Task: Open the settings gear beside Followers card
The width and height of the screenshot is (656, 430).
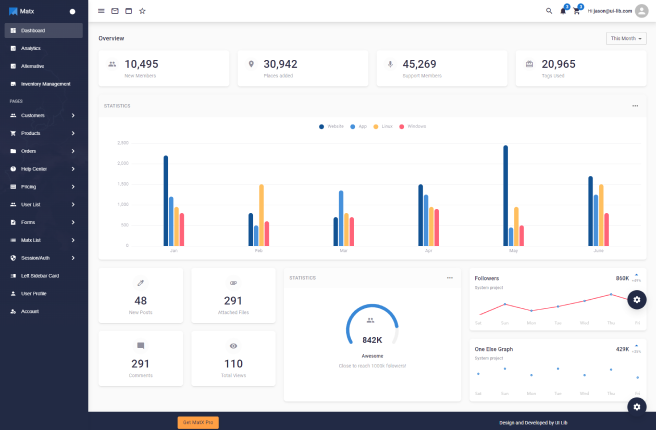Action: click(x=638, y=300)
